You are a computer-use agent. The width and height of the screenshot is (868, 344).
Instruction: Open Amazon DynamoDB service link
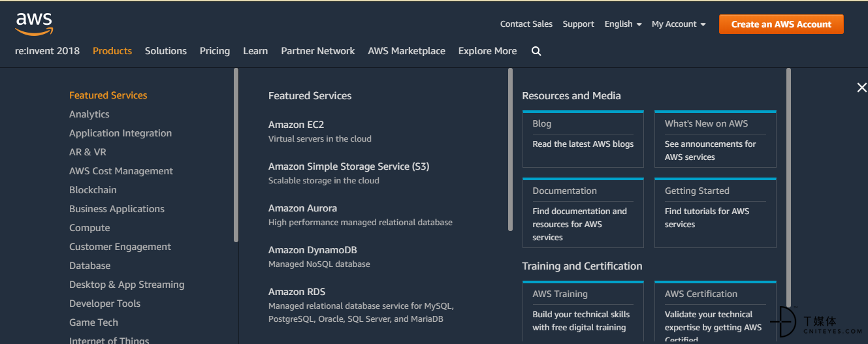click(x=312, y=250)
